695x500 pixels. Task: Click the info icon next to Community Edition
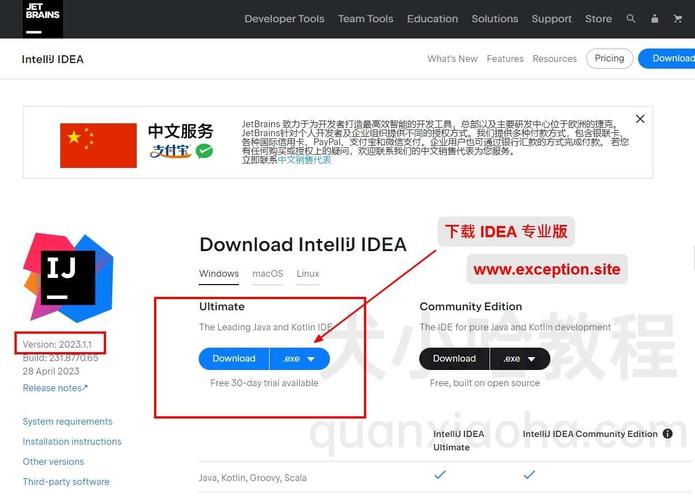(668, 434)
